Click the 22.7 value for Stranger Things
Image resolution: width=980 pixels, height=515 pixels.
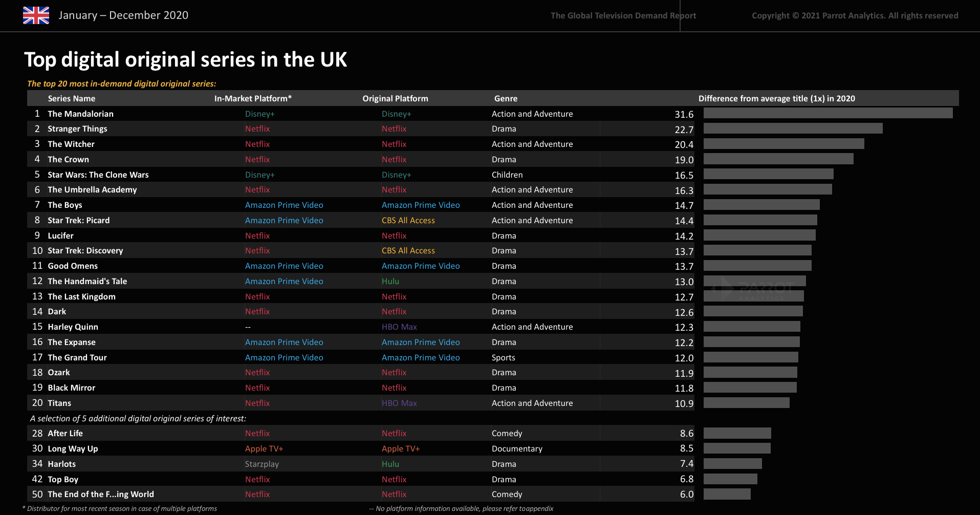coord(684,130)
